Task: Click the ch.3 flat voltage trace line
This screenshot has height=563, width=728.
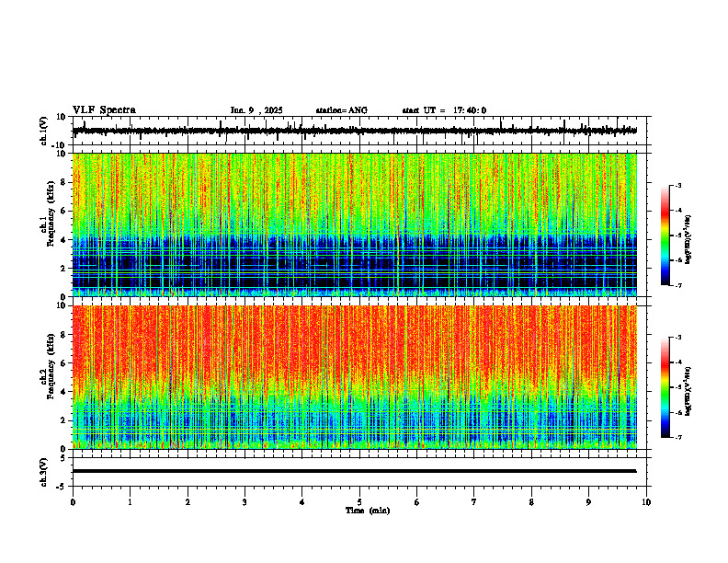Action: pyautogui.click(x=355, y=471)
